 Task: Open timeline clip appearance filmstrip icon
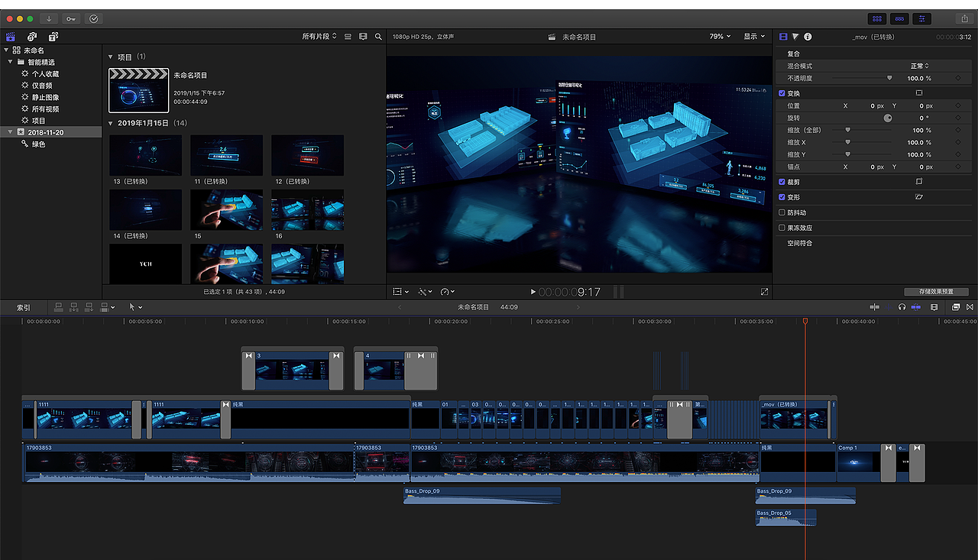934,307
